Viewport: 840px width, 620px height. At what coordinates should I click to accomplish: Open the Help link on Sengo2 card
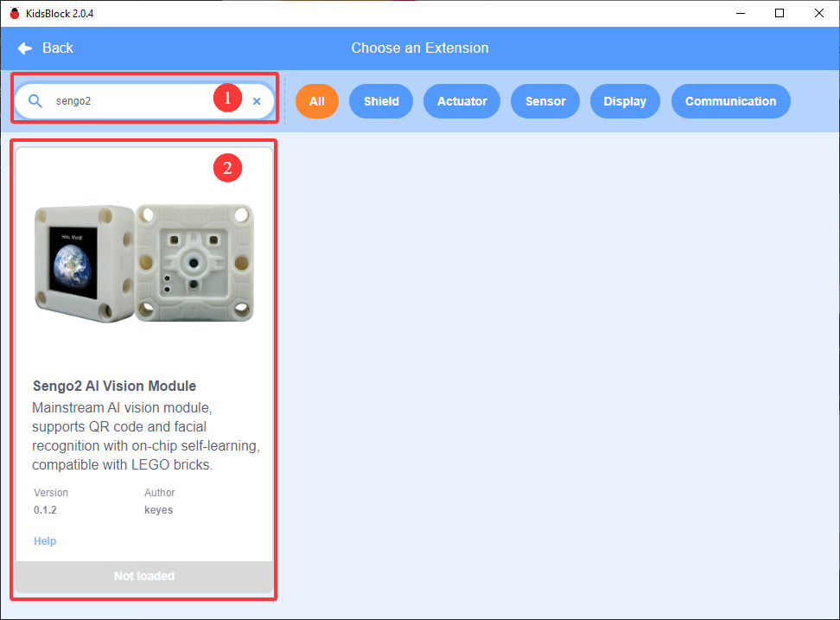45,540
